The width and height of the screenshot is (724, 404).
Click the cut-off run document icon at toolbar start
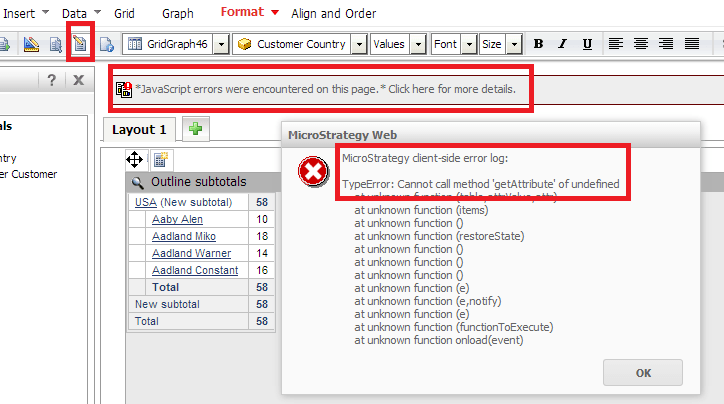pos(5,44)
